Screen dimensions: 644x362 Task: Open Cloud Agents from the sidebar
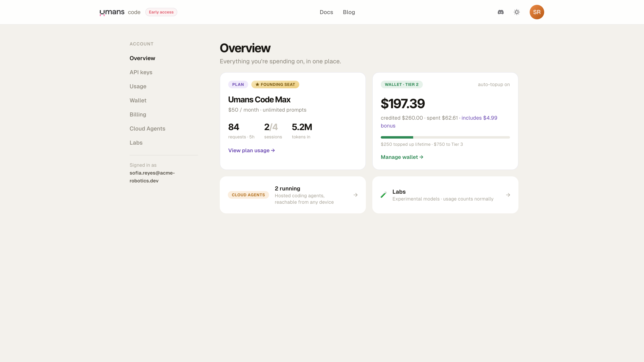click(x=147, y=129)
